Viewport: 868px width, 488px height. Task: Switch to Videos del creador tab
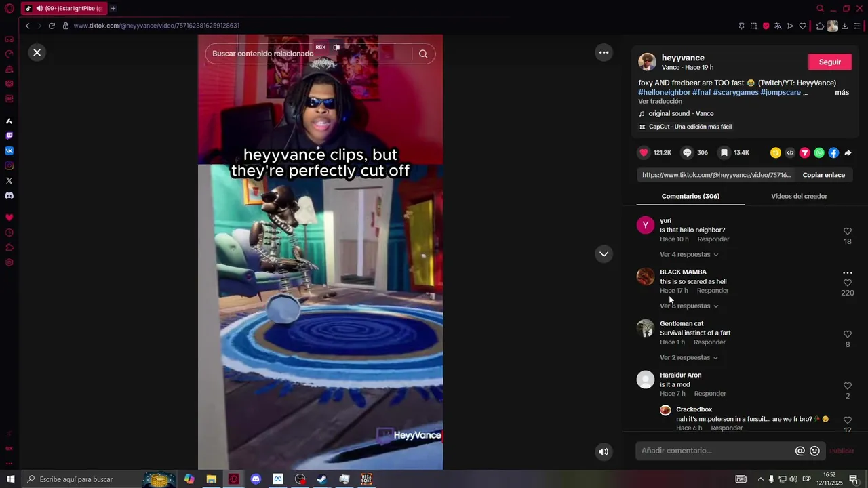coord(799,196)
